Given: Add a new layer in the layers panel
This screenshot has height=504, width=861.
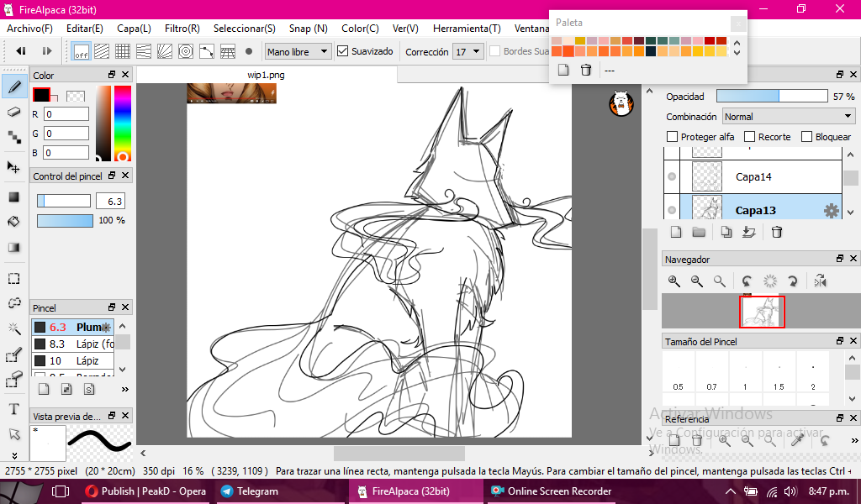Looking at the screenshot, I should pyautogui.click(x=676, y=232).
